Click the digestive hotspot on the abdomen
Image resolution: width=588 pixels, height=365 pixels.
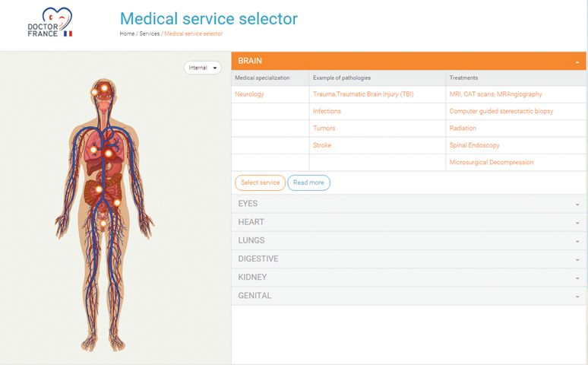click(99, 189)
